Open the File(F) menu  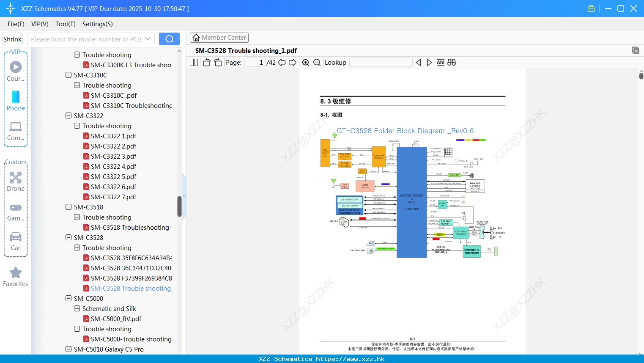(x=16, y=24)
